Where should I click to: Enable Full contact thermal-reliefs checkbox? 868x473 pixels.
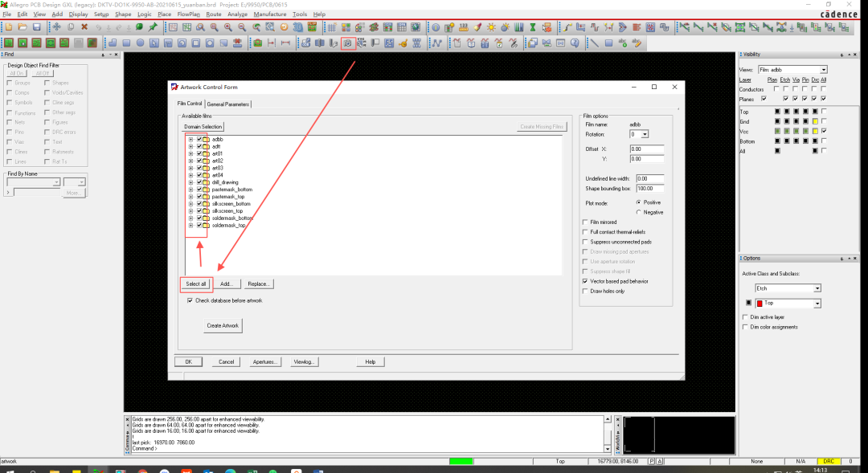[585, 232]
